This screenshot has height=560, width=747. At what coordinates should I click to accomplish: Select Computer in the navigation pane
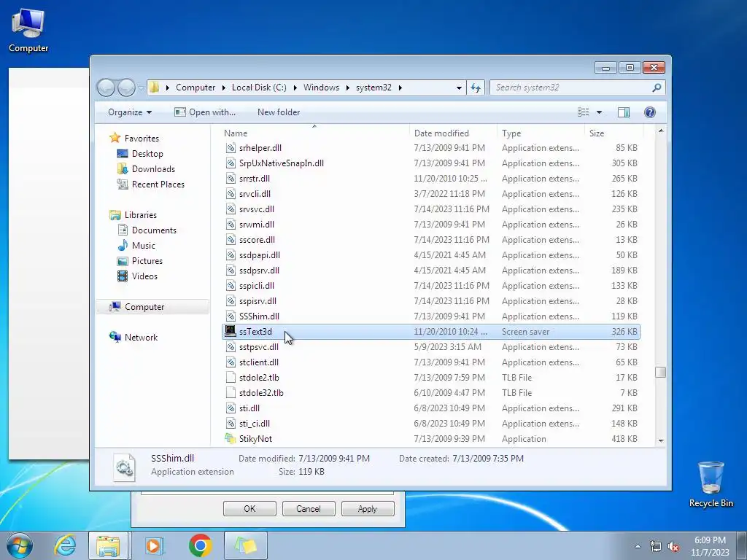pos(152,307)
